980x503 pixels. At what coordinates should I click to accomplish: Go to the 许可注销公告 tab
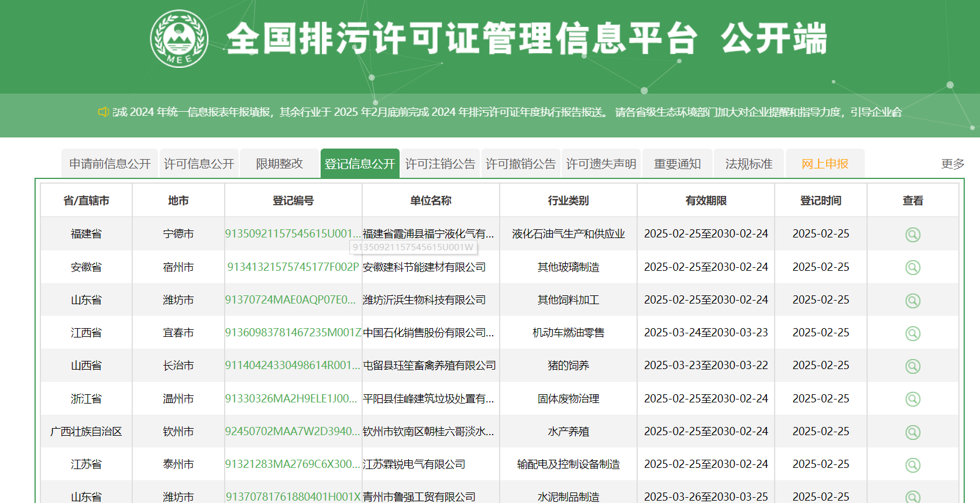click(440, 164)
